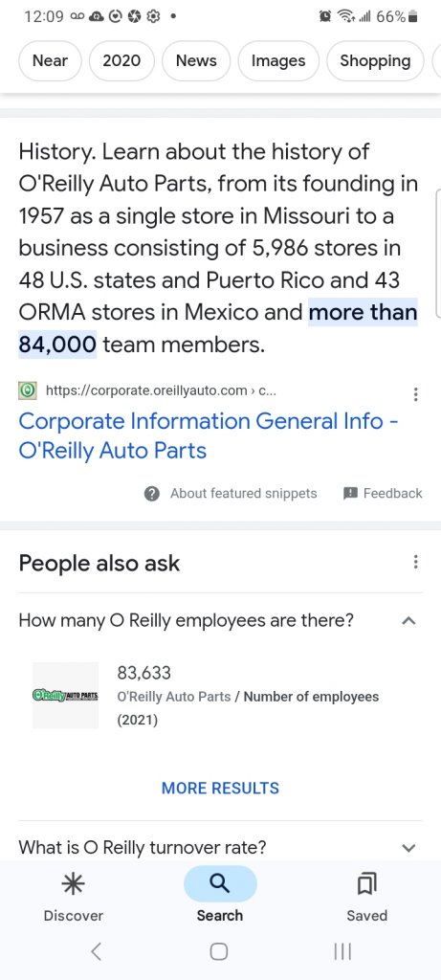Click the About featured snippets help icon
This screenshot has width=441, height=980.
[x=152, y=494]
